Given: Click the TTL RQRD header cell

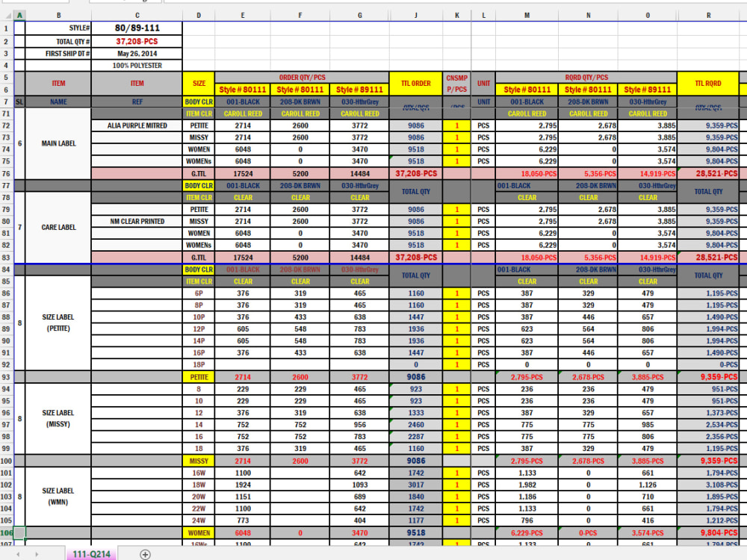Looking at the screenshot, I should [708, 84].
